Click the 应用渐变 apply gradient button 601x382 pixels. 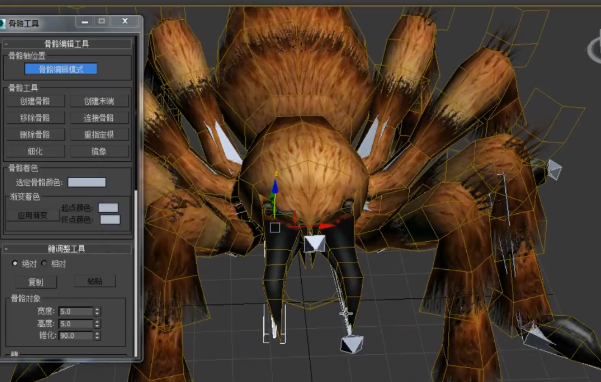[x=33, y=215]
